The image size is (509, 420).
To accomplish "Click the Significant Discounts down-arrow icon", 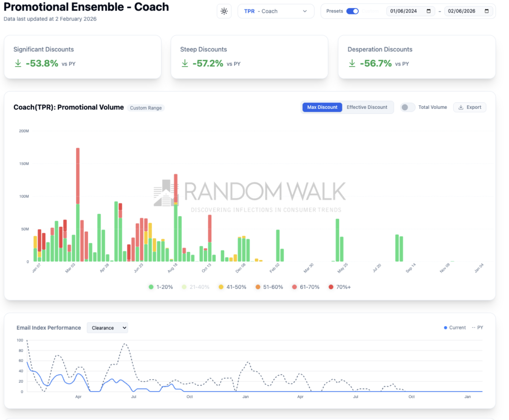I will click(18, 64).
